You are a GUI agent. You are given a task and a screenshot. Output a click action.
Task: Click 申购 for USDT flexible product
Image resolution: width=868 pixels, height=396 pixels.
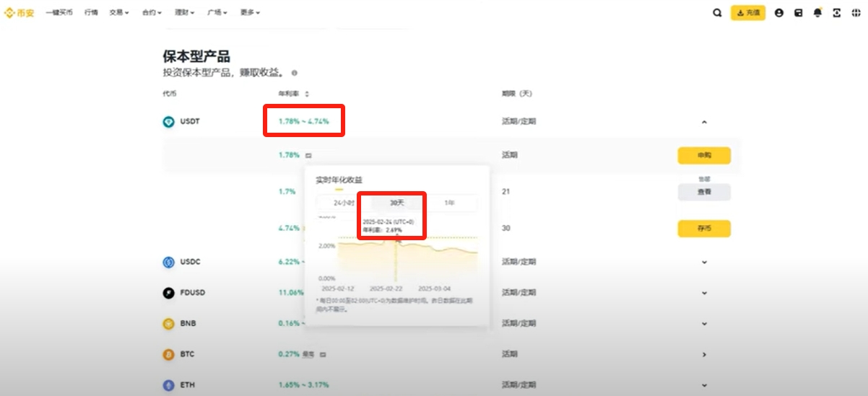(704, 155)
